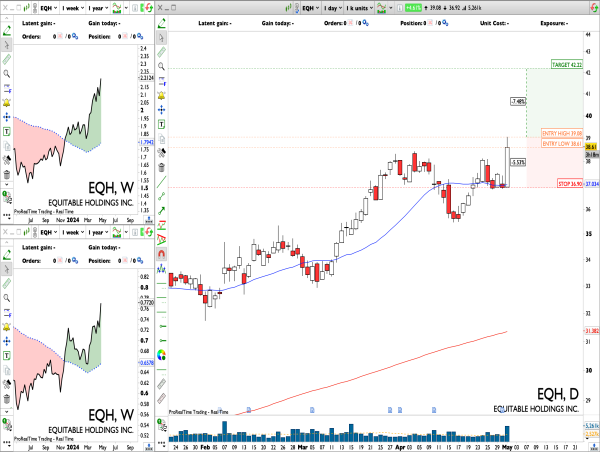Image resolution: width=600 pixels, height=452 pixels.
Task: Click the trash delete icon in daily chart toolbar
Action: 161,167
